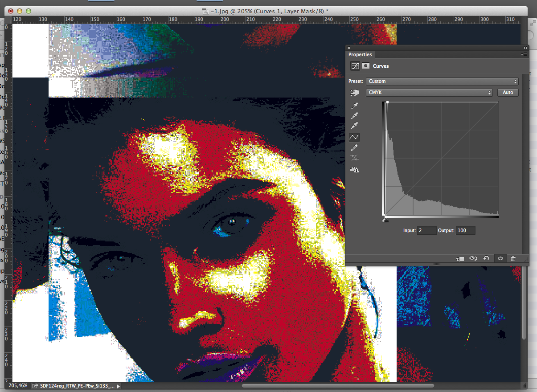Open the Preset dropdown showing Custom

443,82
